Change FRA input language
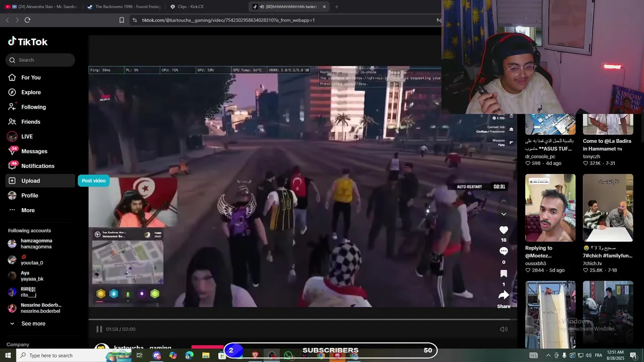The image size is (644, 362). pyautogui.click(x=598, y=355)
